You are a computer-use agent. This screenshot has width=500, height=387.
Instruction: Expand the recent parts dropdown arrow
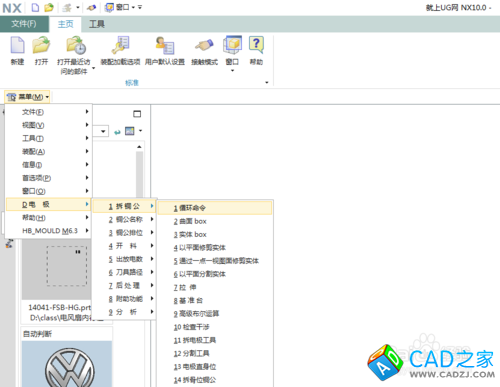[93, 68]
